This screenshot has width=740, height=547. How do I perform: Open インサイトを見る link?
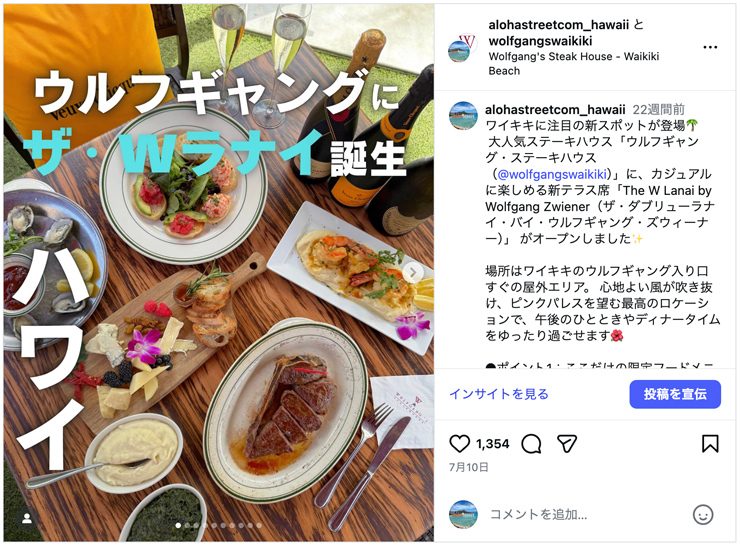tap(498, 394)
